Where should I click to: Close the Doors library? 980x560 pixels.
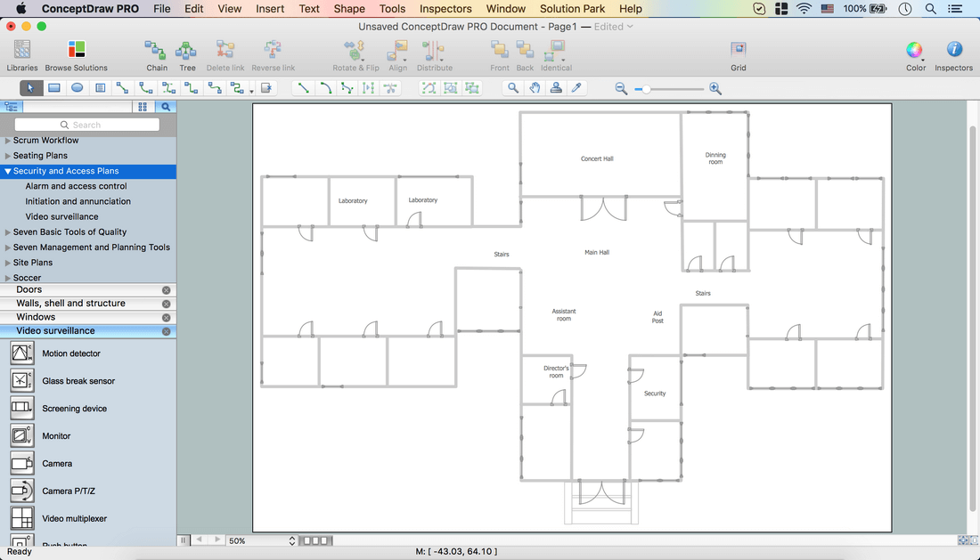(x=167, y=290)
